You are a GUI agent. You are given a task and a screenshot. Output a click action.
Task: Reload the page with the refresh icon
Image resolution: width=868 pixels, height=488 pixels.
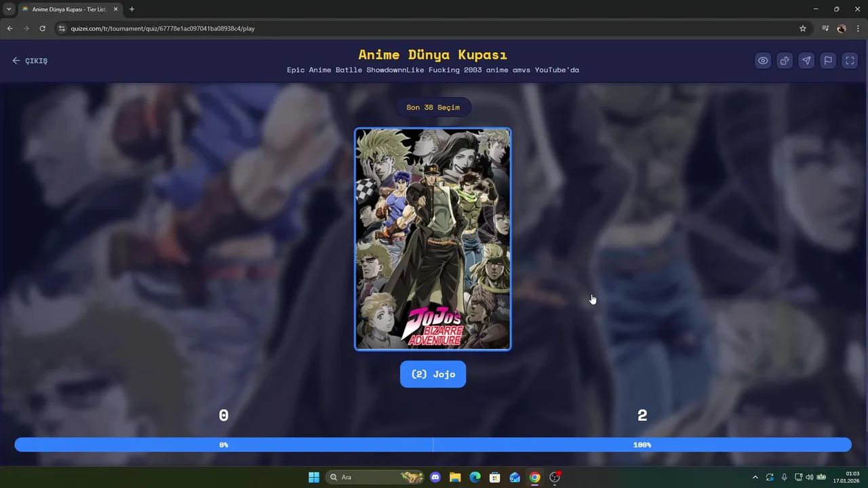tap(42, 28)
